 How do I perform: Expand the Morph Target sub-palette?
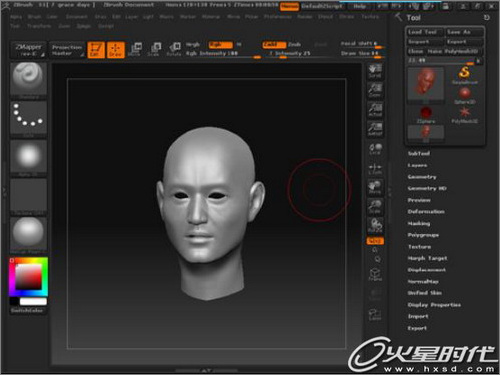coord(428,258)
